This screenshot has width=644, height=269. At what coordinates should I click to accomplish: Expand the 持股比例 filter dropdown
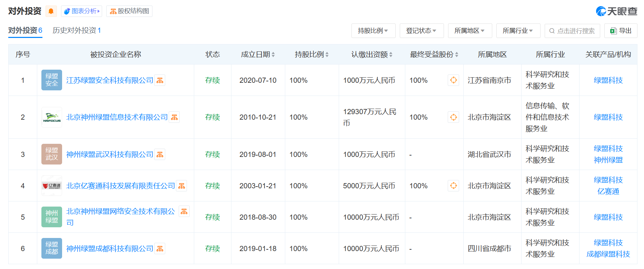pyautogui.click(x=373, y=31)
